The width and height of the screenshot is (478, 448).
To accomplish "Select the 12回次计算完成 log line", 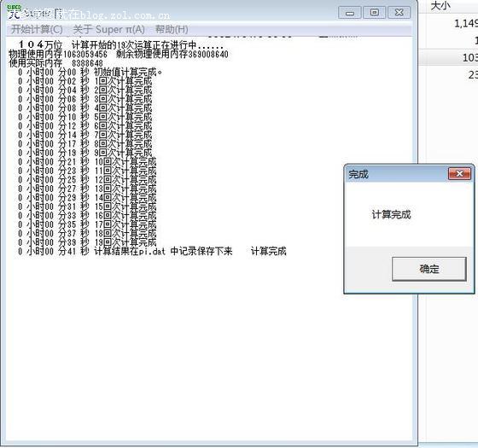I will point(87,180).
